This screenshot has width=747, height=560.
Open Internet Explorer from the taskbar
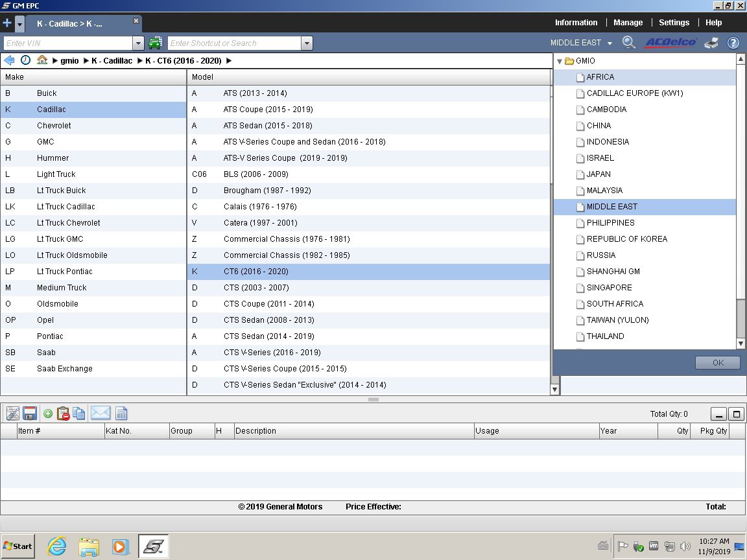point(57,546)
